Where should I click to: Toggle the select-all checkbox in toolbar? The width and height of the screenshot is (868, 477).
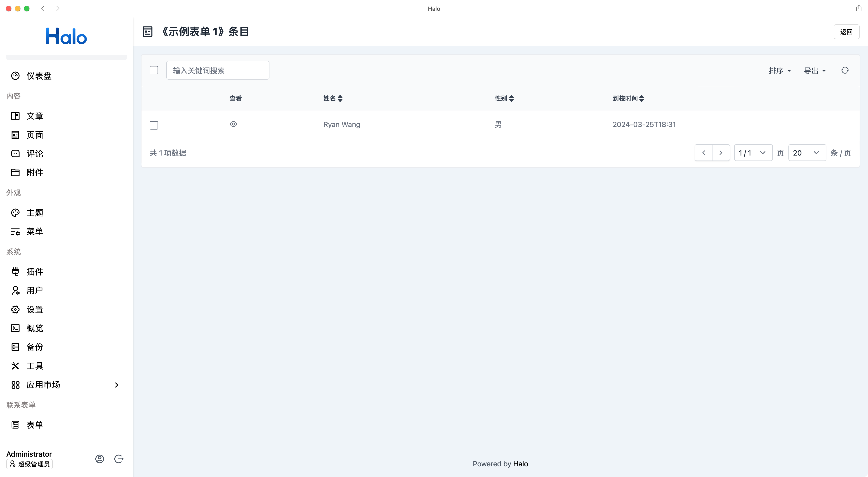click(154, 70)
